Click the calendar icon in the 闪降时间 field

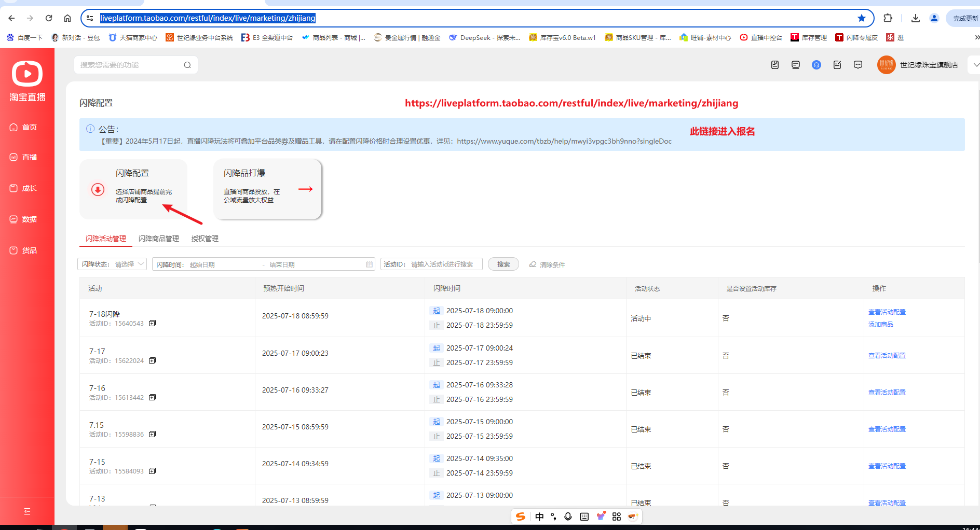click(x=369, y=264)
